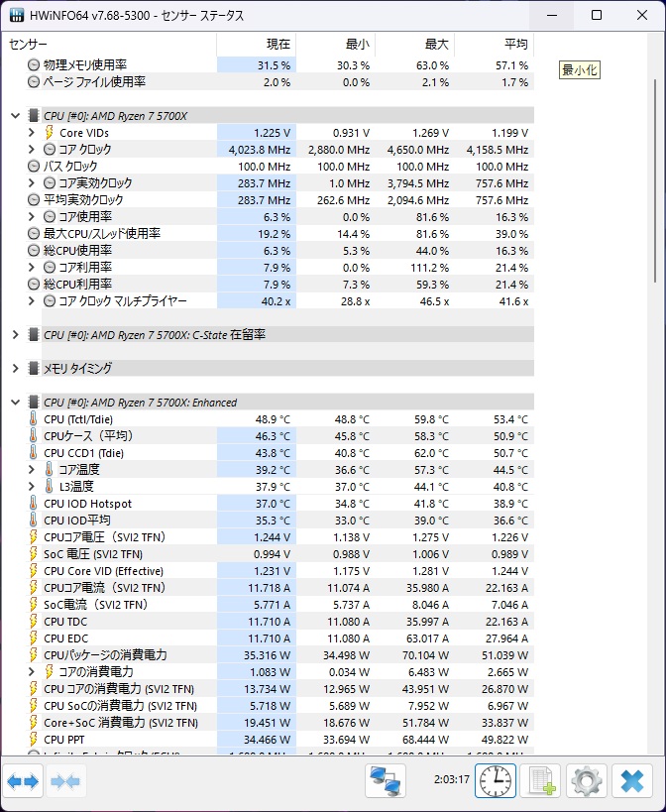Click the thermometer icon beside CPU (Tctl/Tdie)

[33, 419]
